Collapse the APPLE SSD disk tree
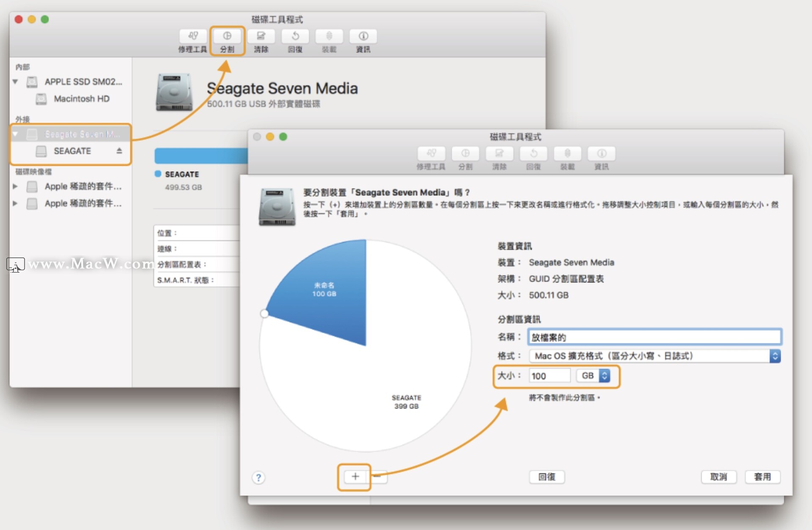Screen dimensions: 812x530 tap(16, 82)
